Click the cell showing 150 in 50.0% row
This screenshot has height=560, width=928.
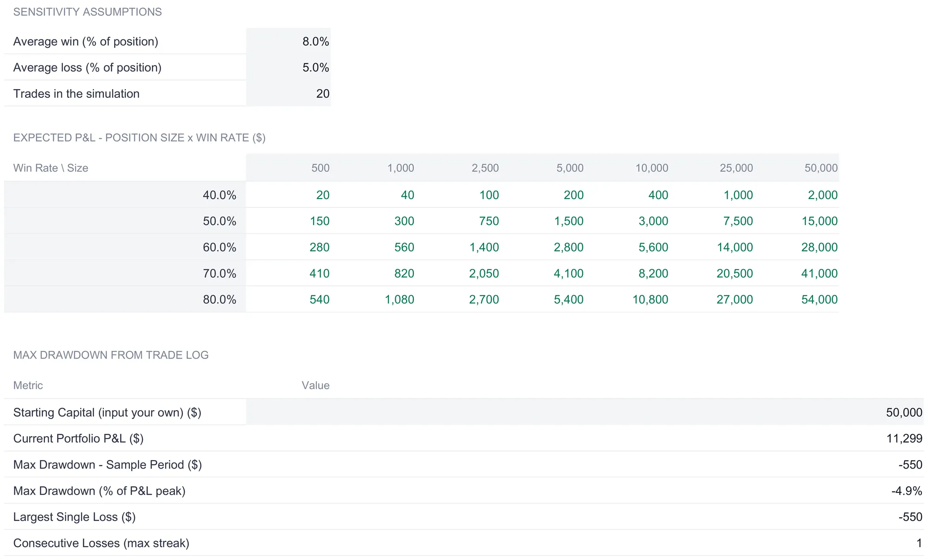click(320, 221)
